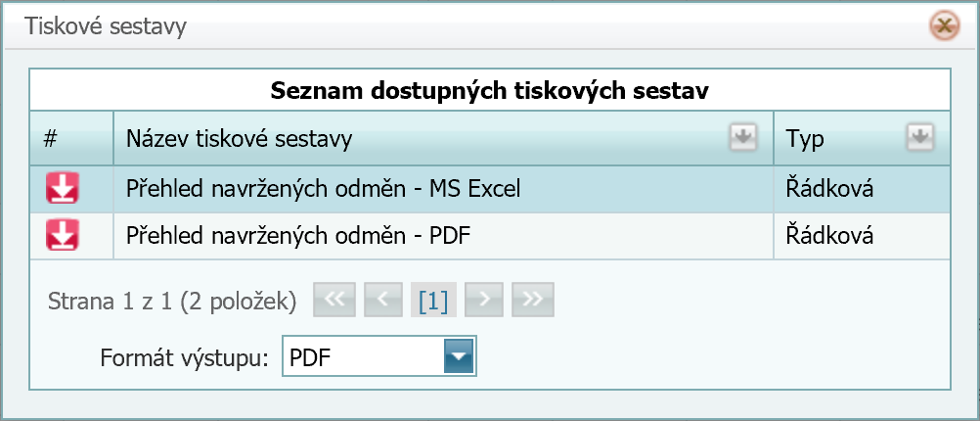Click the # column header
The image size is (980, 421).
point(51,138)
